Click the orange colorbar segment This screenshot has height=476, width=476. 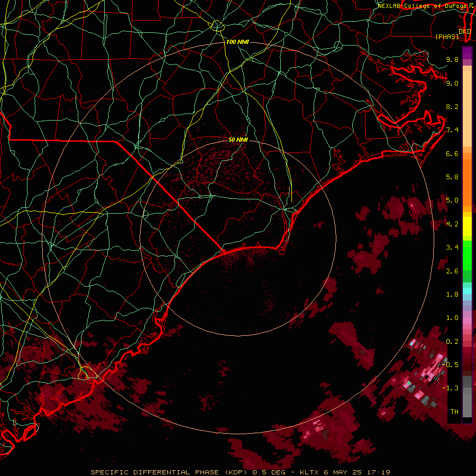click(467, 182)
